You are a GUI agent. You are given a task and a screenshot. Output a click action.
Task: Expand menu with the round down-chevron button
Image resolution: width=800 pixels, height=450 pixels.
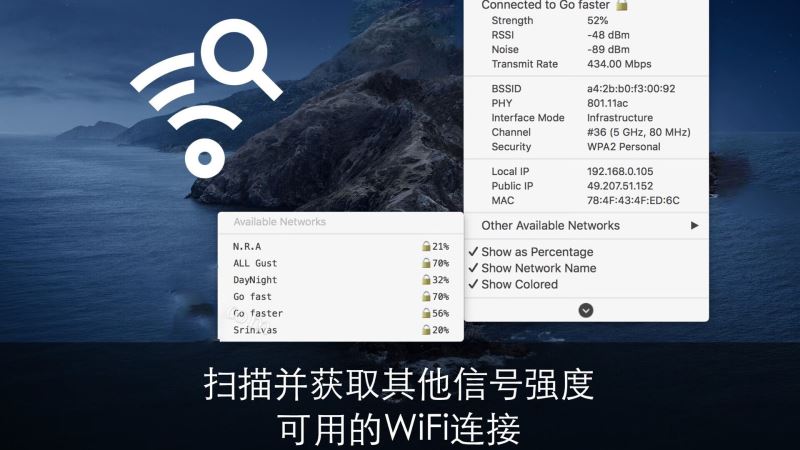586,310
